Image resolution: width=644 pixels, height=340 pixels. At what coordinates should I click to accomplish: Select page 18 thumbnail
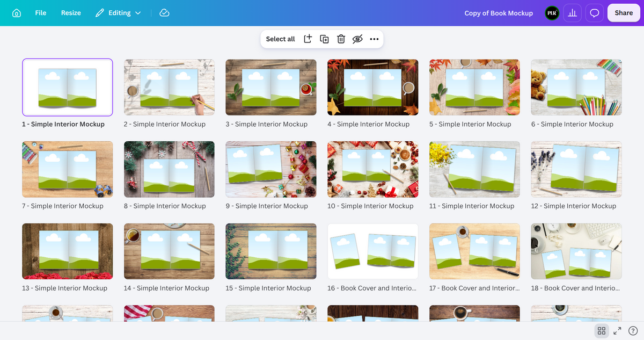pos(576,251)
